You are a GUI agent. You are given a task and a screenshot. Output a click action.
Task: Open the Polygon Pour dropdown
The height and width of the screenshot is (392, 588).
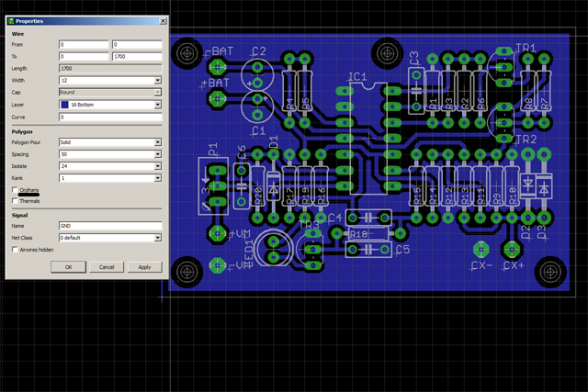click(x=158, y=143)
